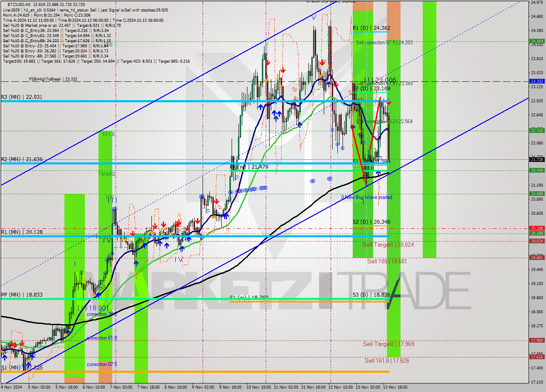Click the R3 (MN) | 22.931 pivot label

pos(22,97)
